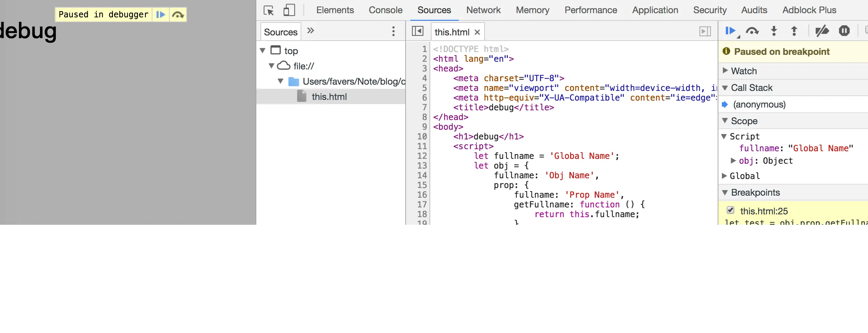The height and width of the screenshot is (333, 868).
Task: Close the this.html editor tab
Action: [x=477, y=32]
